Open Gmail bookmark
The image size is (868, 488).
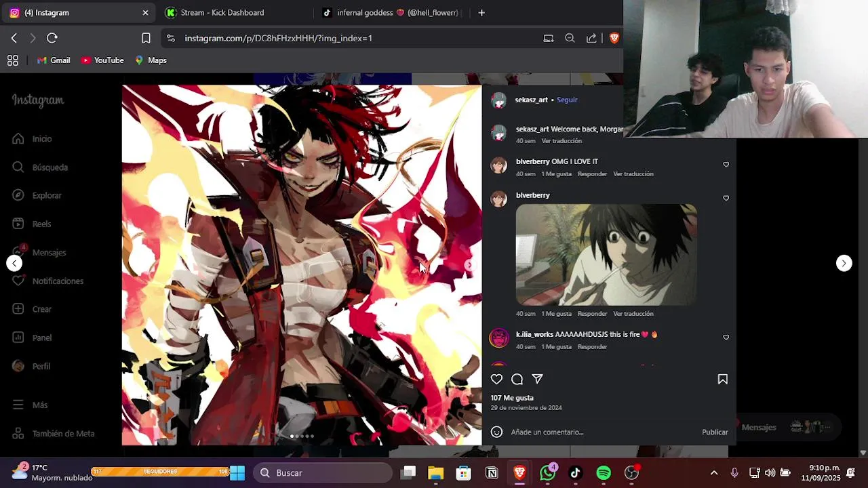[x=54, y=60]
